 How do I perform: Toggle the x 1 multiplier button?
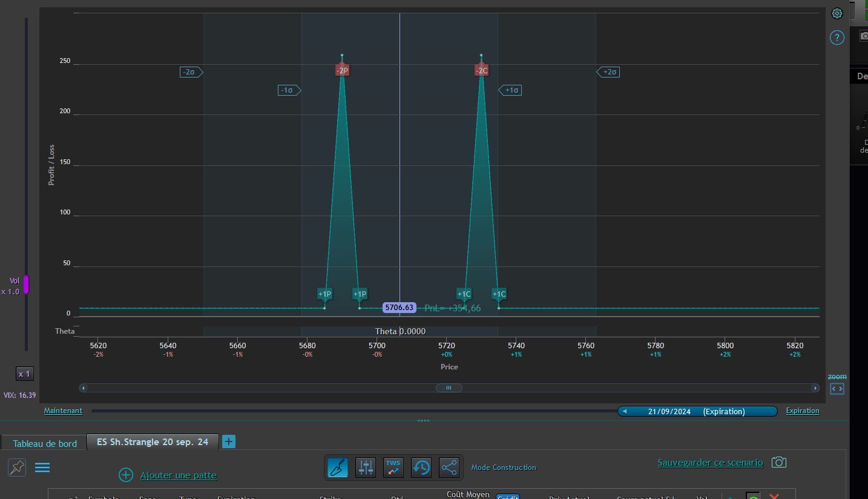coord(24,374)
